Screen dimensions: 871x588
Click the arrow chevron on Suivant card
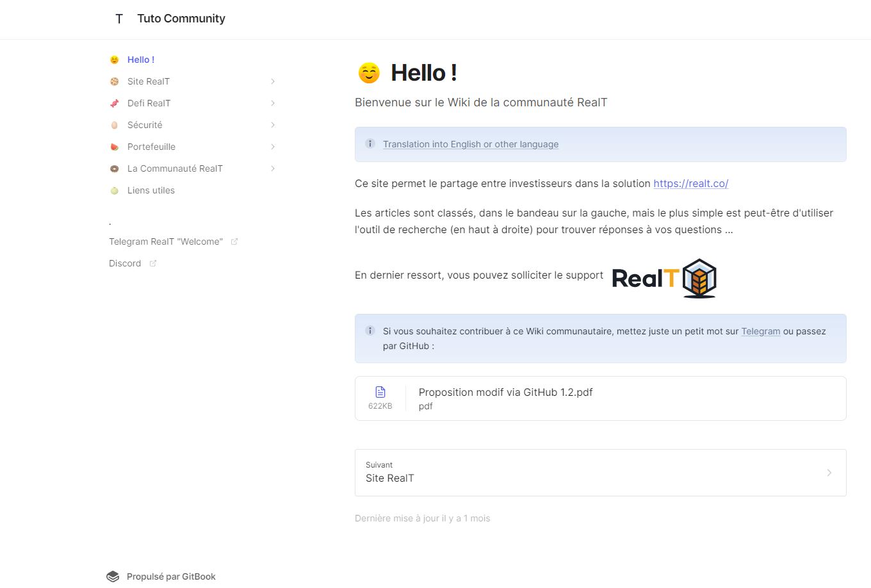coord(829,473)
